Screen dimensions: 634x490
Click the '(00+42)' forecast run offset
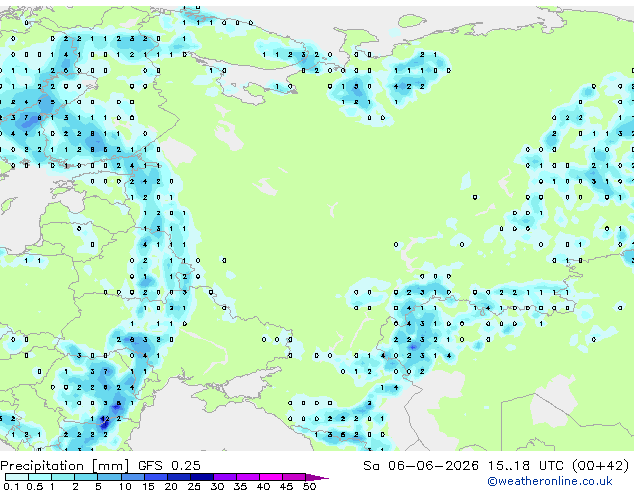pyautogui.click(x=601, y=466)
